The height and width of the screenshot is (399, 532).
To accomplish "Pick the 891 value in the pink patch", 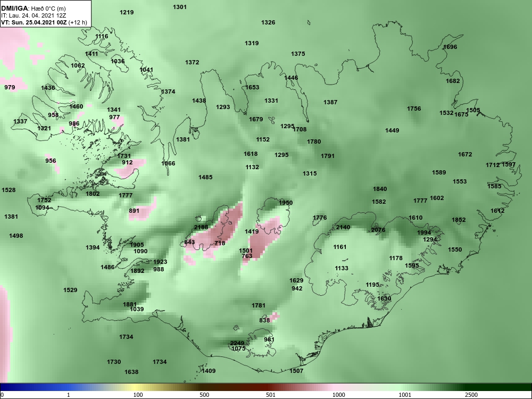I will 134,211.
